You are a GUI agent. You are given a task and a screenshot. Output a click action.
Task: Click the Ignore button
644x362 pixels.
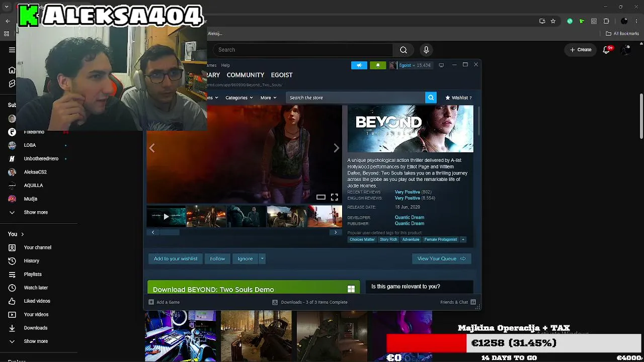coord(245,258)
